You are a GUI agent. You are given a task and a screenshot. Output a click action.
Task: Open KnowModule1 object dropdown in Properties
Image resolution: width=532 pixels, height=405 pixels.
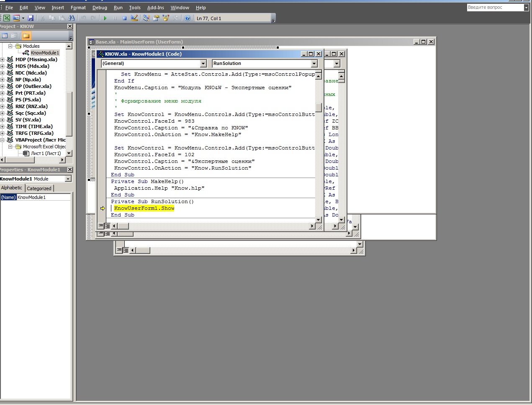click(68, 179)
